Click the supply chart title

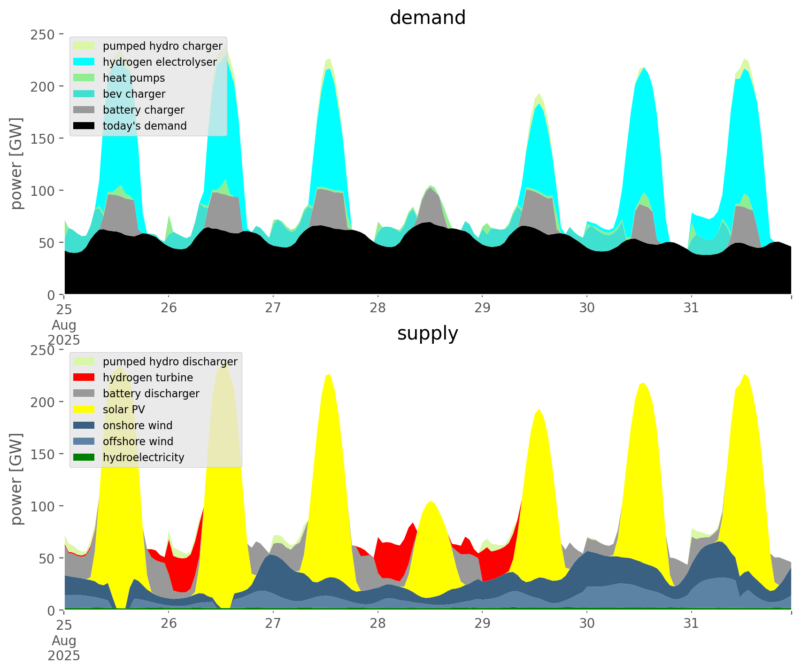pos(427,333)
